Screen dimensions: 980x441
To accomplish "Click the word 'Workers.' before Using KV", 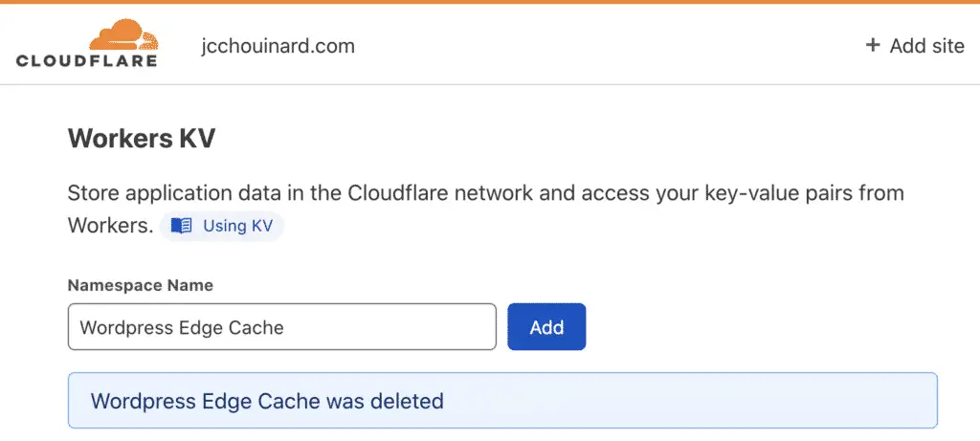I will (x=111, y=226).
